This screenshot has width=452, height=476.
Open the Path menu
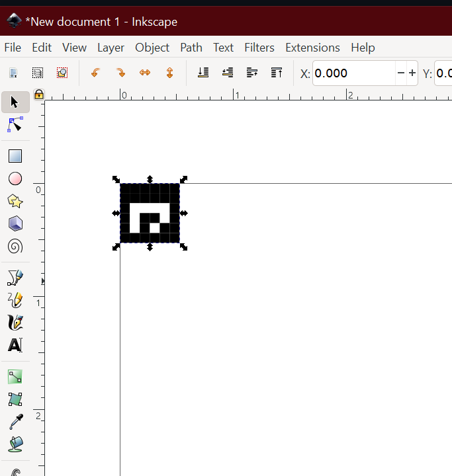(191, 48)
